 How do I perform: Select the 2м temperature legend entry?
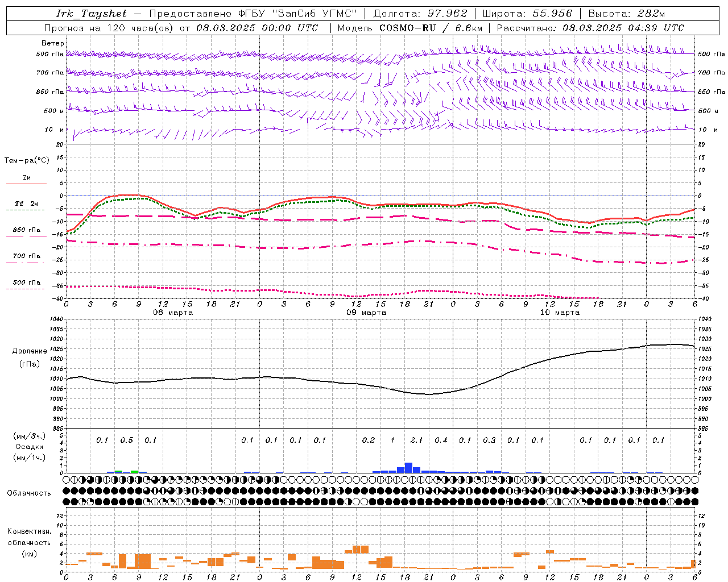coord(27,178)
